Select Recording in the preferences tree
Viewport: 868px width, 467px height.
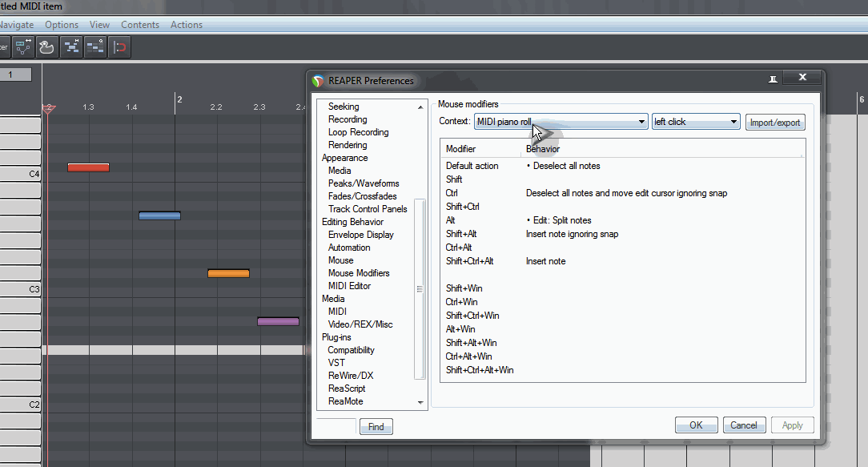[x=348, y=119]
